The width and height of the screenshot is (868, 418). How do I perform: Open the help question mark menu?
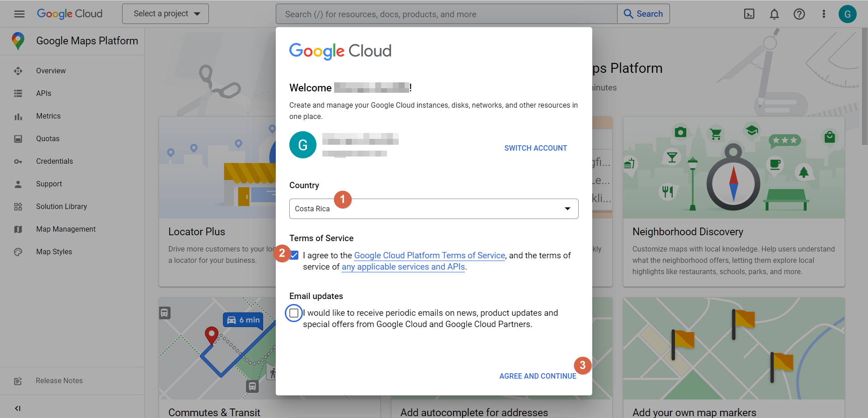click(799, 14)
